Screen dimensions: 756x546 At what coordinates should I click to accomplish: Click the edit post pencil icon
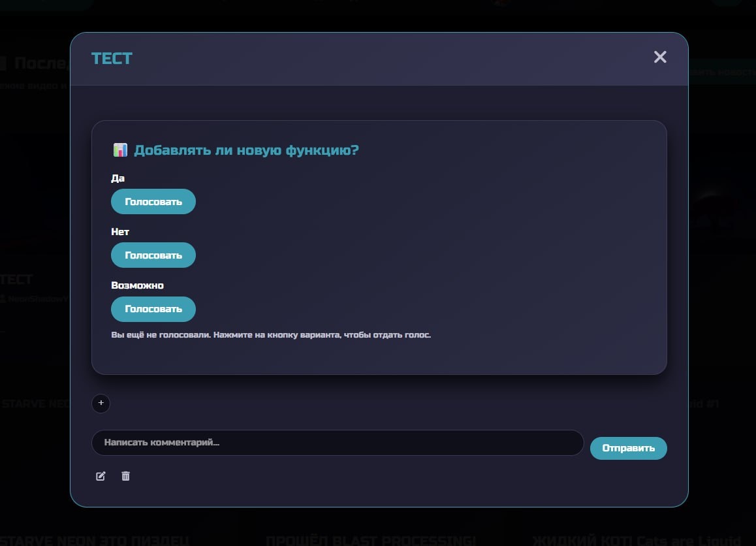[101, 476]
